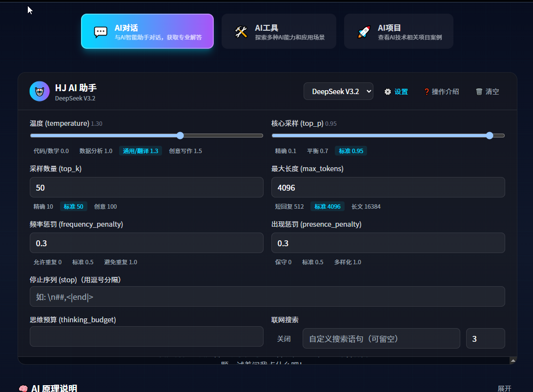Click the AI对话 chat bubble icon

101,32
